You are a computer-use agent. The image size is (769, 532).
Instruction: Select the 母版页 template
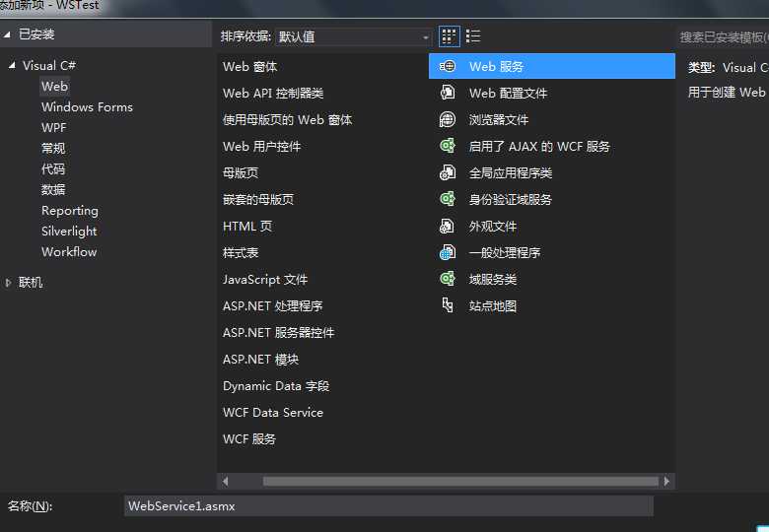pyautogui.click(x=241, y=172)
